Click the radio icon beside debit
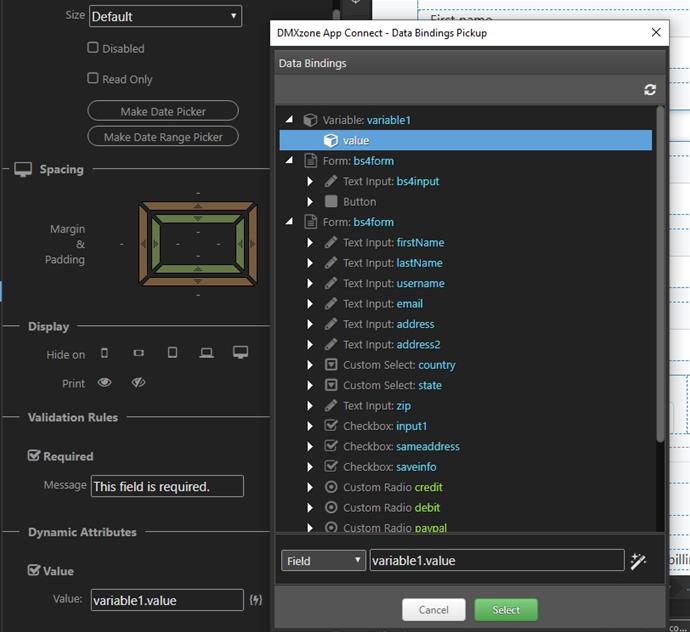690x632 pixels. [x=331, y=507]
